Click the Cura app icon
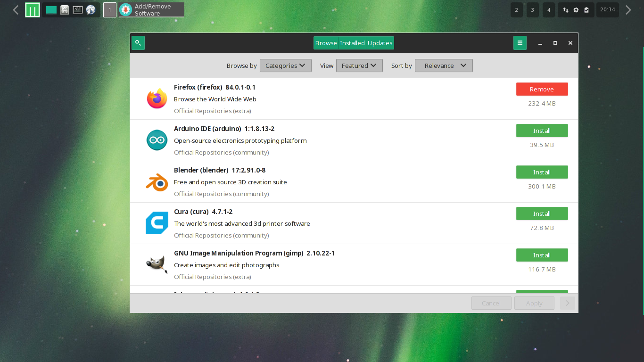644x362 pixels. coord(157,223)
